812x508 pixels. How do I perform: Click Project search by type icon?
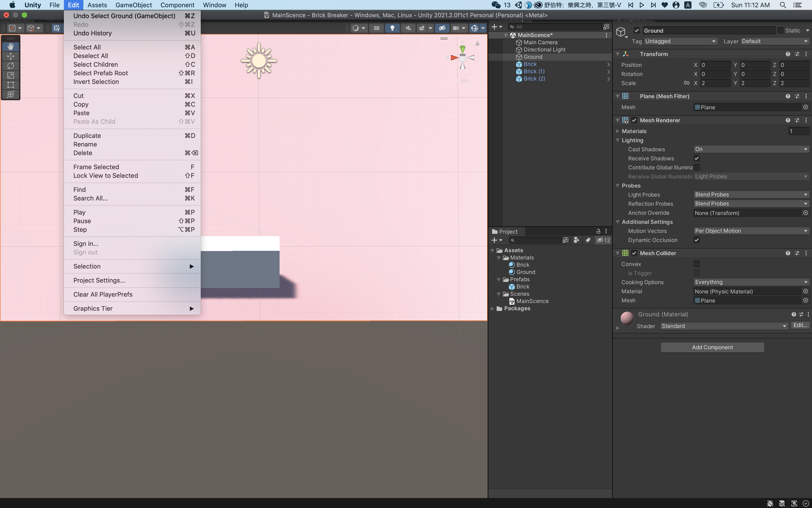576,240
